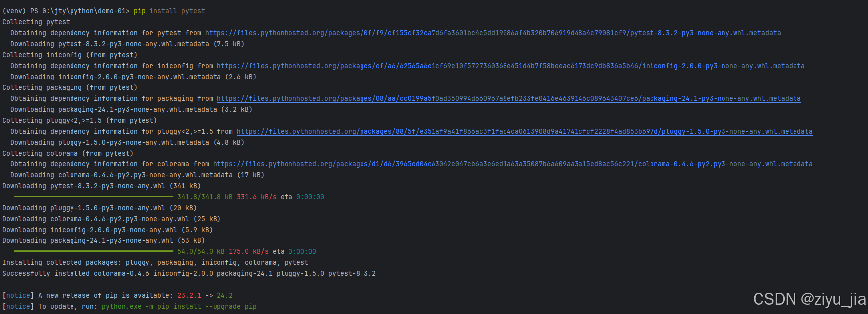This screenshot has width=868, height=314.
Task: Click the new pip version number 24.2
Action: click(224, 296)
